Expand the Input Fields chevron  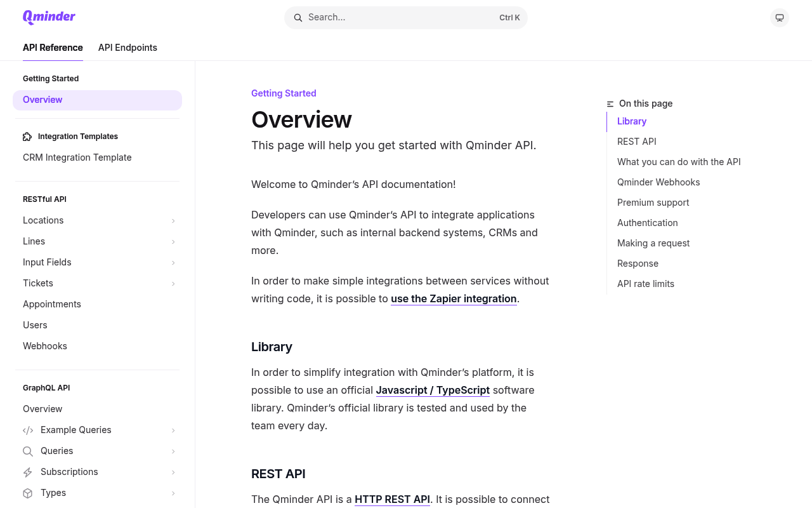(173, 263)
